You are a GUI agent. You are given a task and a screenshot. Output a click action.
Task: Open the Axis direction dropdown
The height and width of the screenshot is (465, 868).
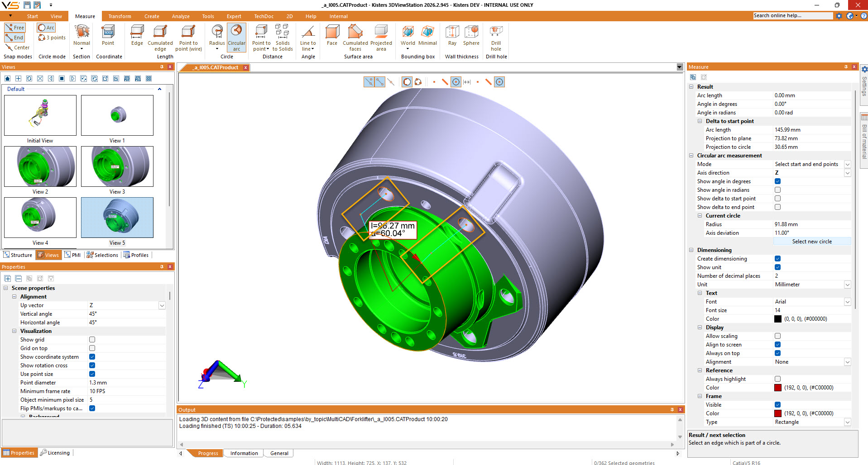pyautogui.click(x=847, y=173)
